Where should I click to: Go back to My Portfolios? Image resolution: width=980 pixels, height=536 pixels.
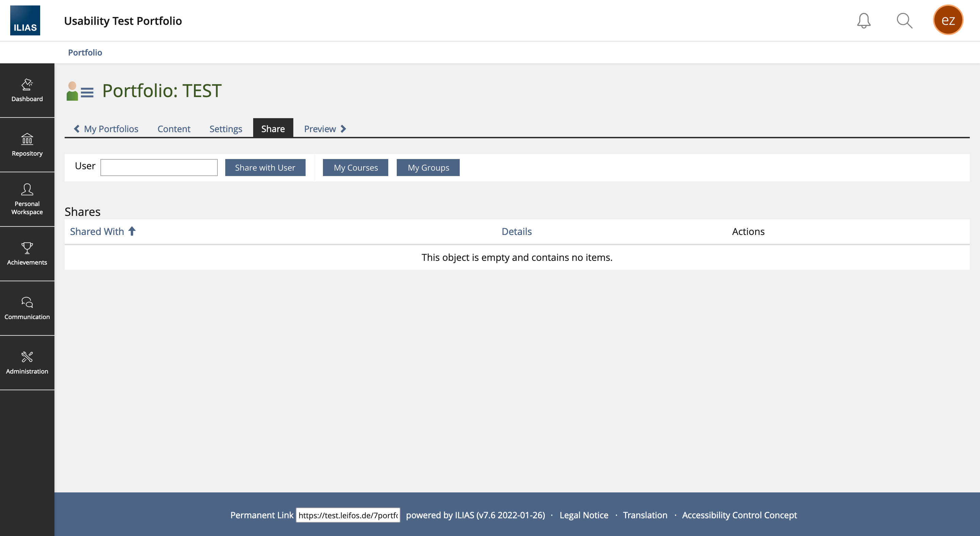point(106,129)
